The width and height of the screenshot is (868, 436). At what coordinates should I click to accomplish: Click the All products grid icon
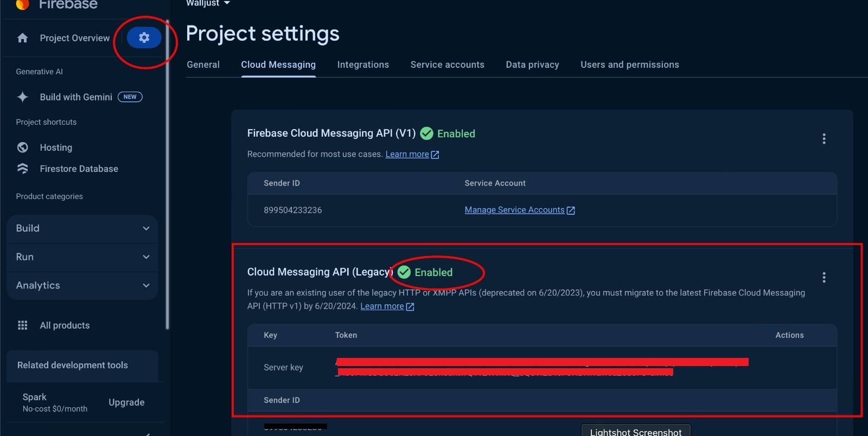pyautogui.click(x=22, y=325)
